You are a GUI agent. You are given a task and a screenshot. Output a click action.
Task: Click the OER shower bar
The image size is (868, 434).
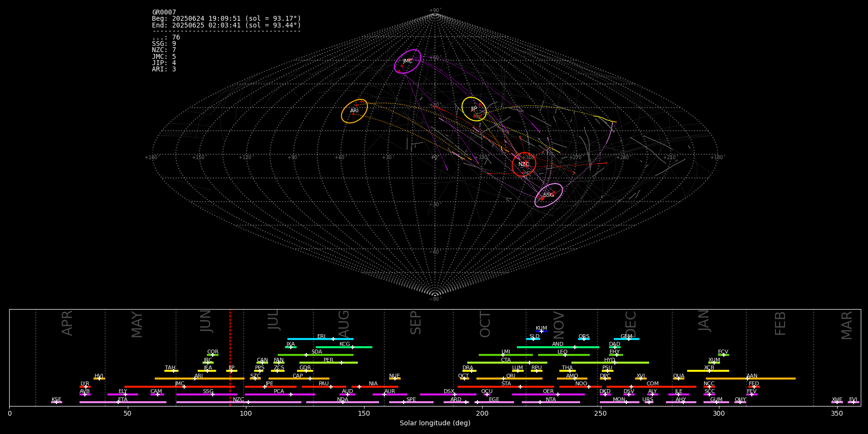coord(548,394)
